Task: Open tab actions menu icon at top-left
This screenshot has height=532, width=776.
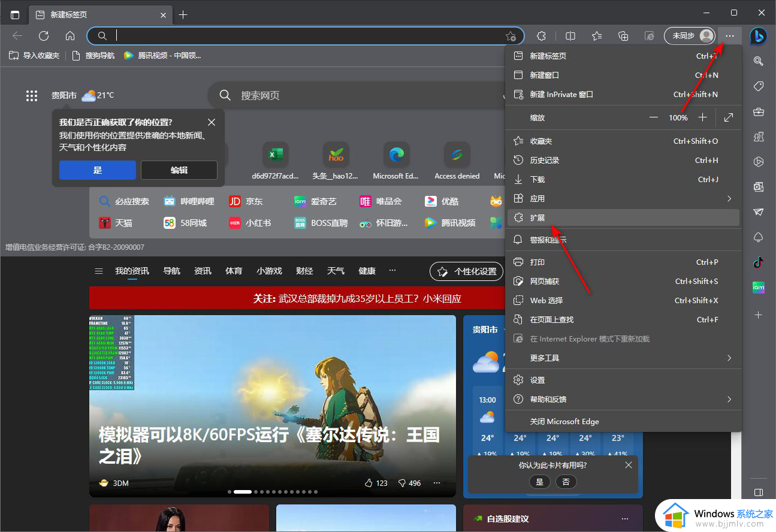Action: [x=15, y=14]
